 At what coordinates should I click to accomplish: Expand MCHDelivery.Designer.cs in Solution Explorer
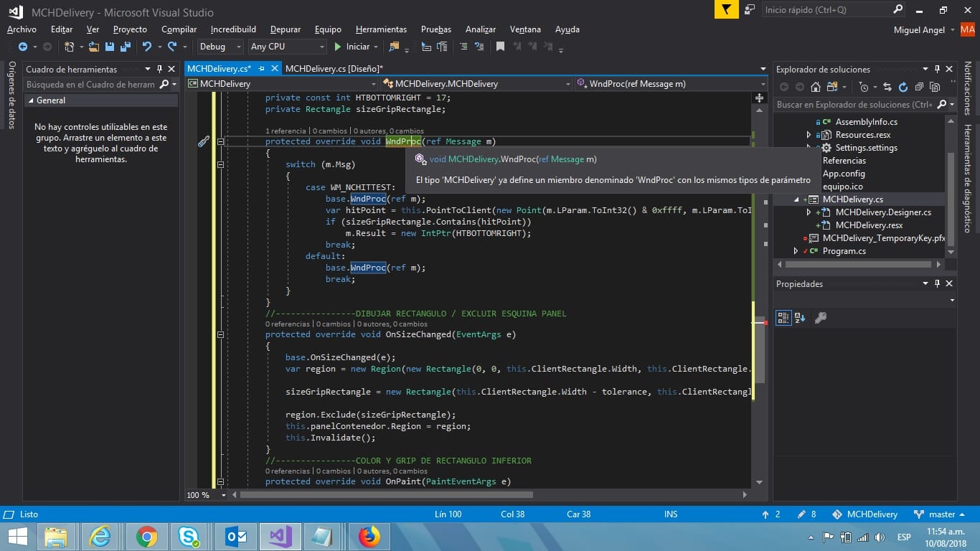point(809,212)
